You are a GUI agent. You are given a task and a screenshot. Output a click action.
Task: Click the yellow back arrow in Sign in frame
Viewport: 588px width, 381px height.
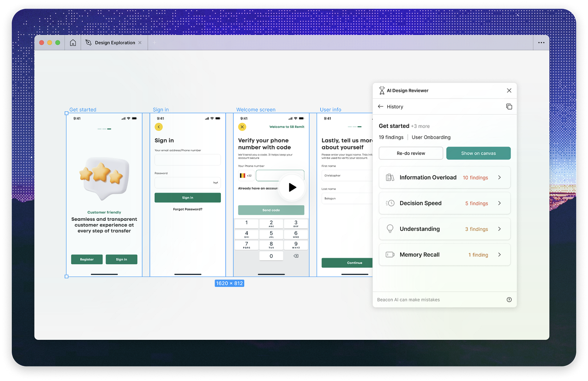coord(159,127)
